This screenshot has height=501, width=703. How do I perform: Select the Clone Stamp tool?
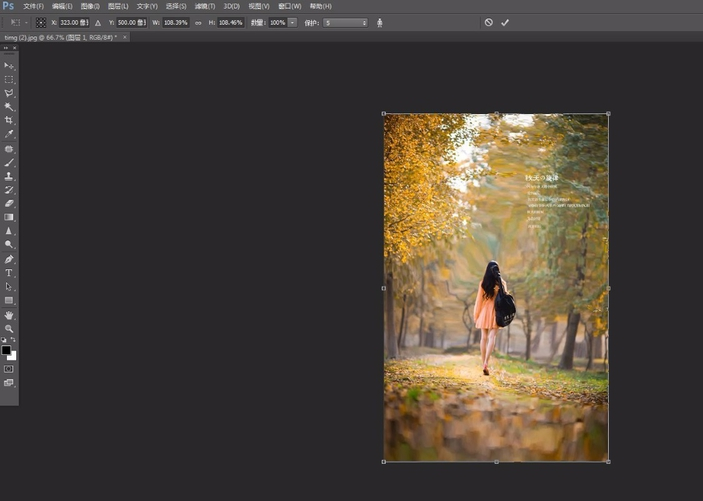(x=9, y=176)
